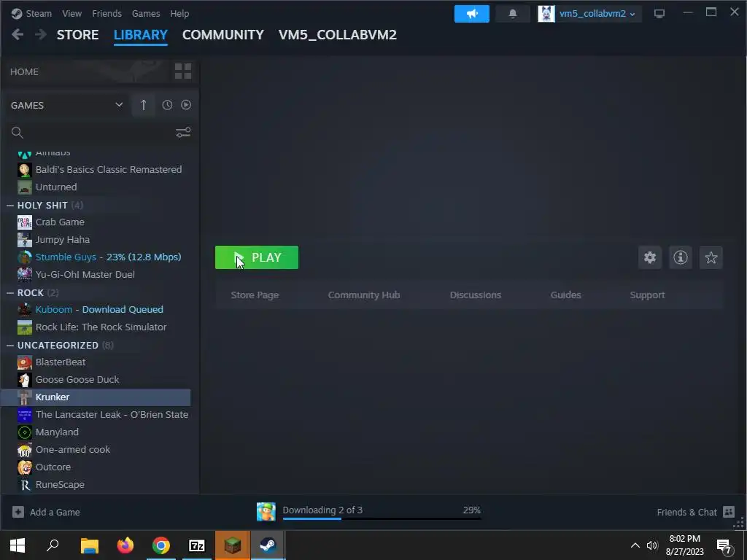
Task: Go forward with the right arrow
Action: [41, 34]
